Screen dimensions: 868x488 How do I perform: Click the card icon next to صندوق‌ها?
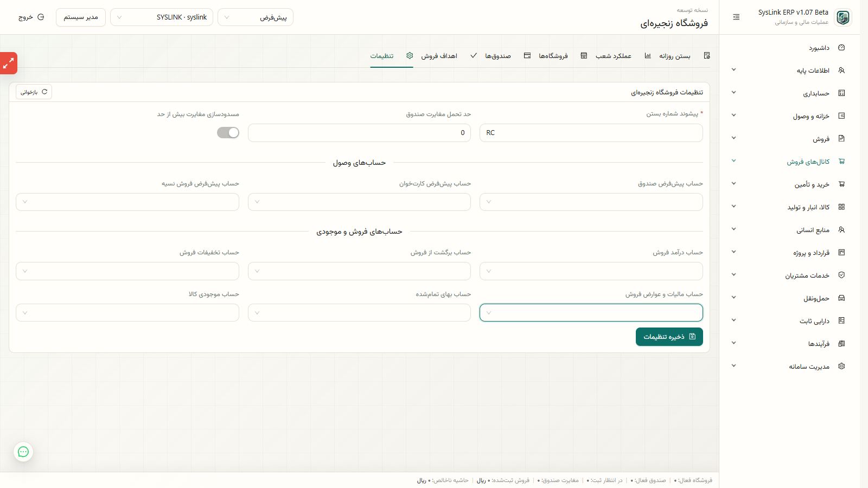(527, 56)
